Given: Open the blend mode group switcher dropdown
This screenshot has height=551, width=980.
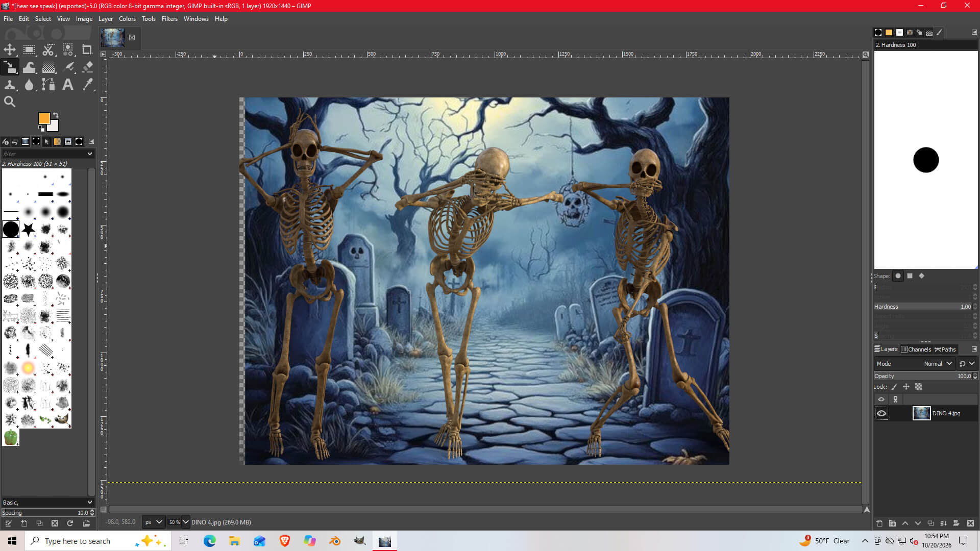Looking at the screenshot, I should [967, 364].
